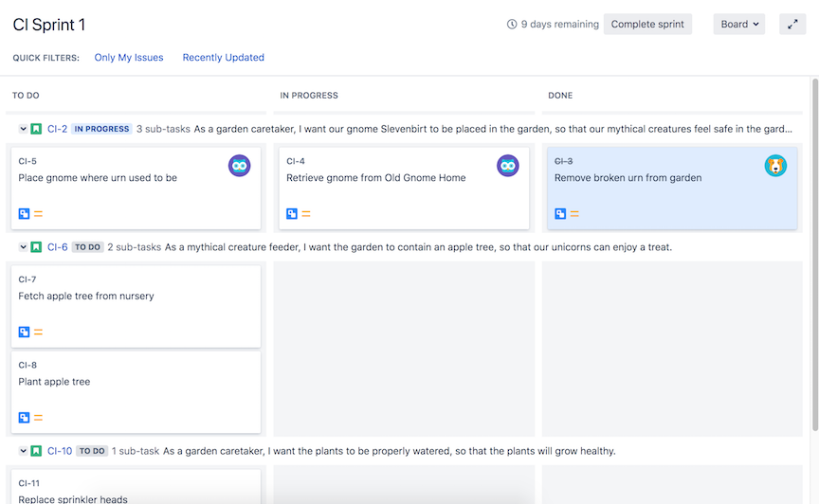This screenshot has width=819, height=504.
Task: Click the medium priority icon on CI-8 card
Action: [38, 417]
